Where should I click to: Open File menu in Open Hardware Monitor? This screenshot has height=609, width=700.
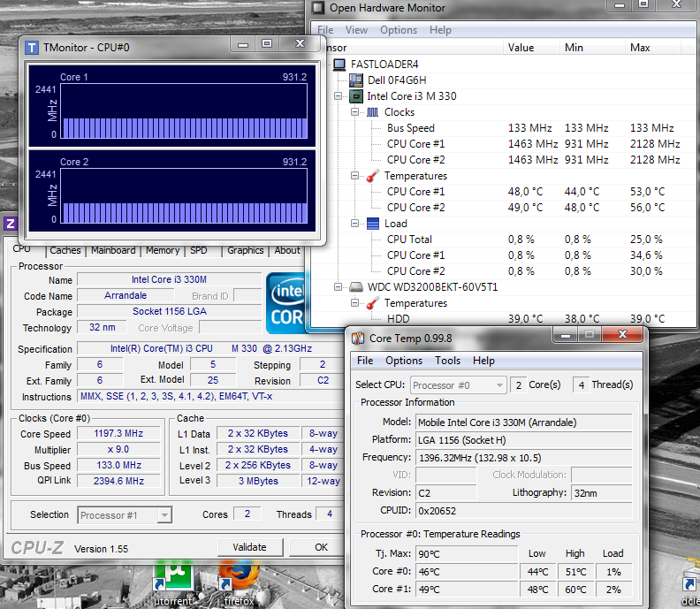point(325,30)
